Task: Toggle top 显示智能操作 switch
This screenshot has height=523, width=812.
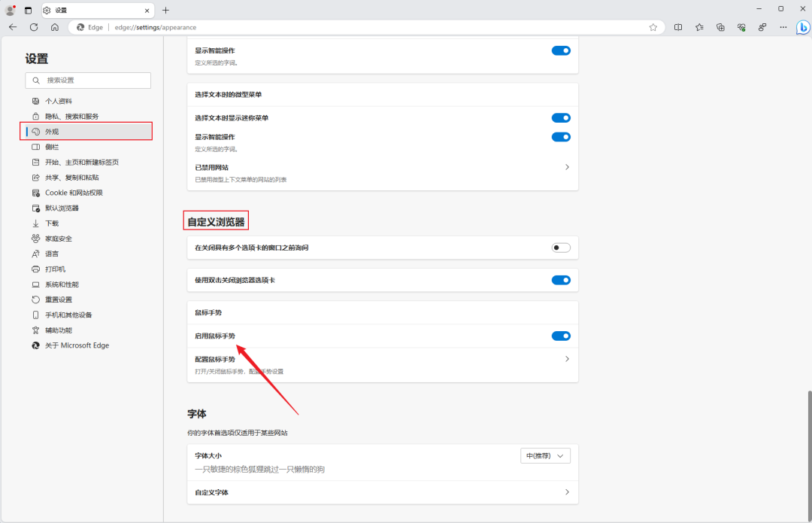Action: [x=561, y=51]
